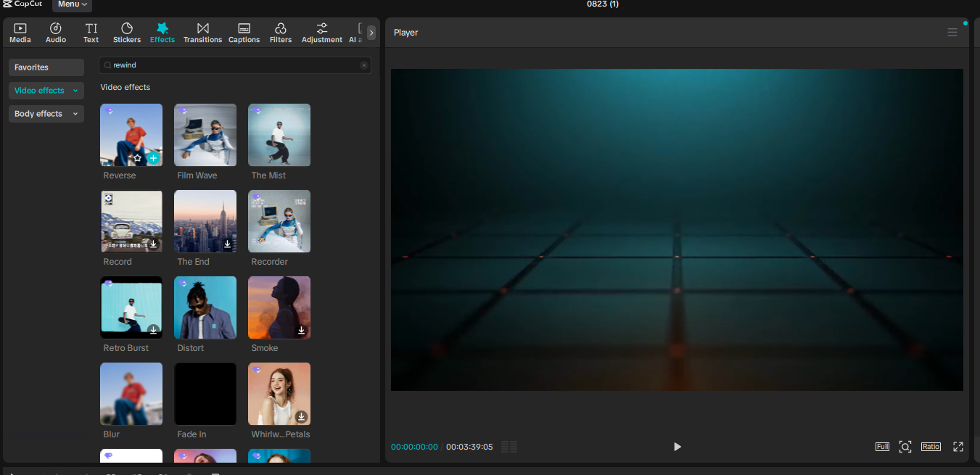Download the Smoke effect
Viewport: 980px width, 475px height.
click(x=301, y=331)
